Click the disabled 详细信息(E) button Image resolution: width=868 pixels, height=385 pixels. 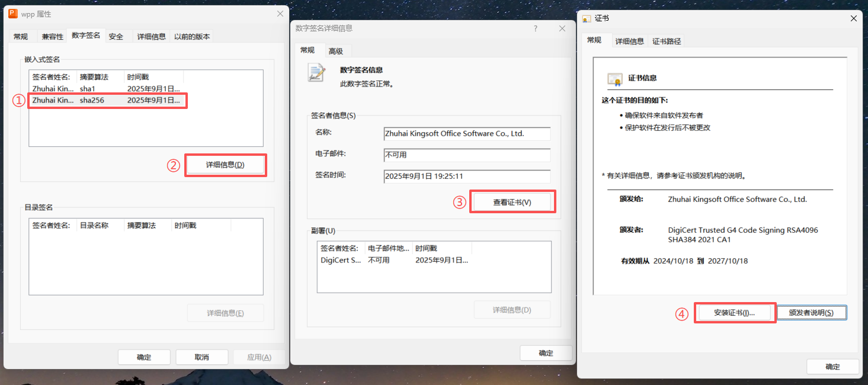(x=225, y=313)
